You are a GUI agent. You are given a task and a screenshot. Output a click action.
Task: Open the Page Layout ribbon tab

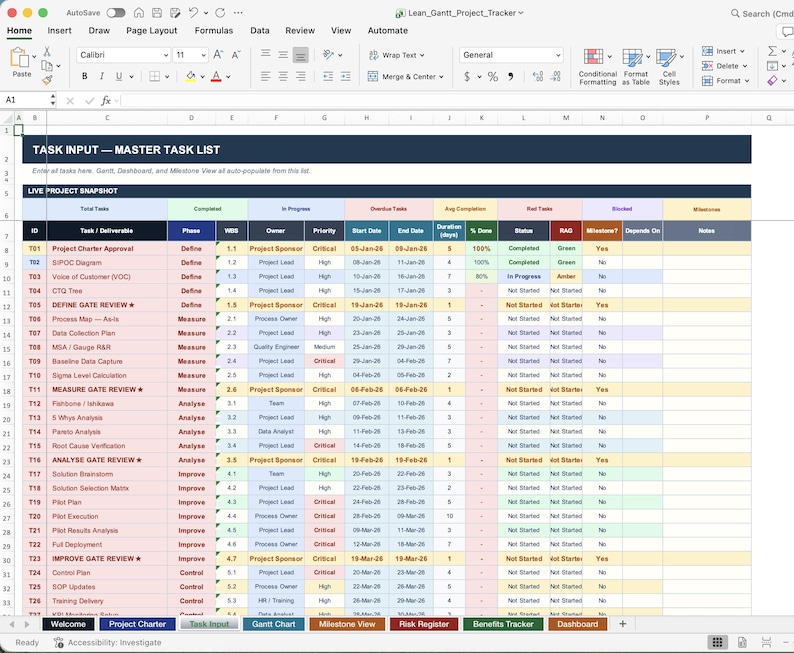pos(151,30)
